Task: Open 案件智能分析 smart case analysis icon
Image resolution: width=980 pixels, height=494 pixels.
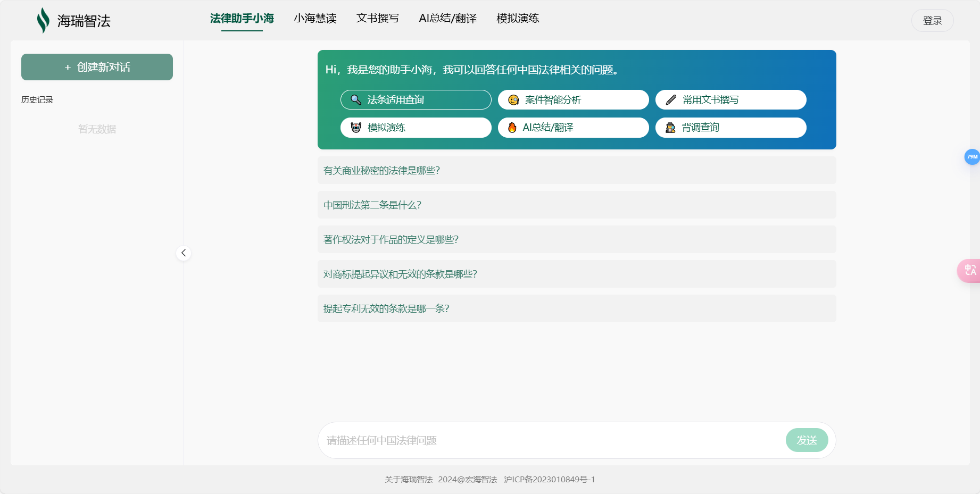Action: point(512,99)
